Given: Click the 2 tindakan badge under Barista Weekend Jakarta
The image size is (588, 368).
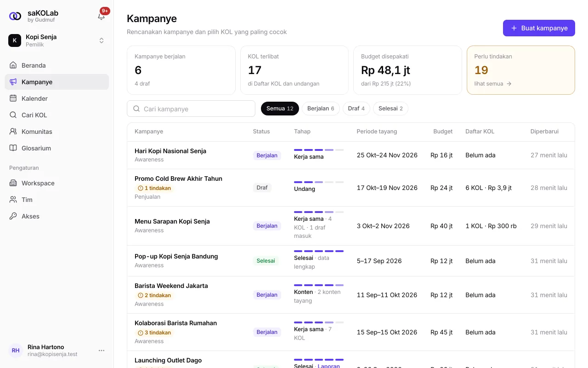Looking at the screenshot, I should click(154, 295).
